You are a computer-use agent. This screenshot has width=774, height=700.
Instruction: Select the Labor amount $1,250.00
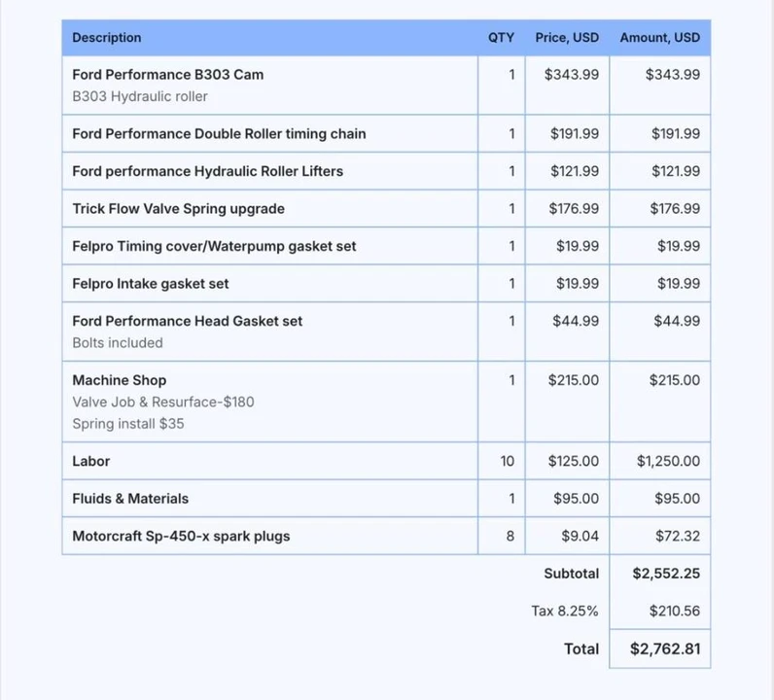click(x=668, y=461)
